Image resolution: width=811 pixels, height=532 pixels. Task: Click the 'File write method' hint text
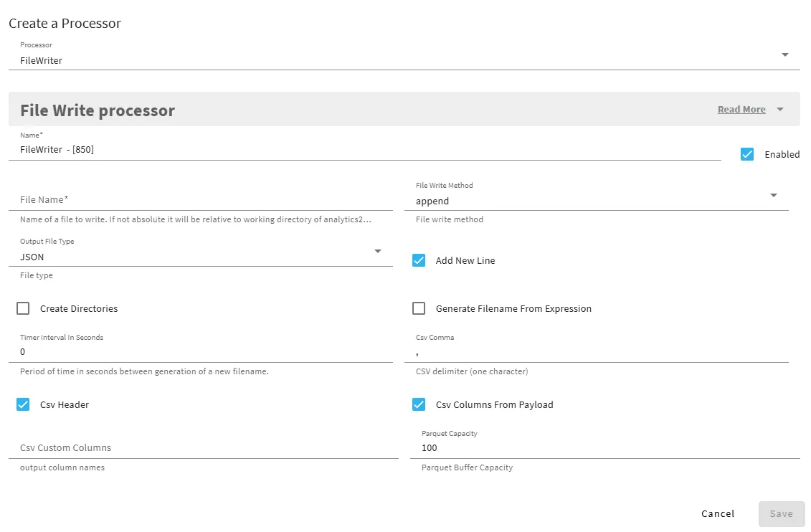(x=450, y=219)
